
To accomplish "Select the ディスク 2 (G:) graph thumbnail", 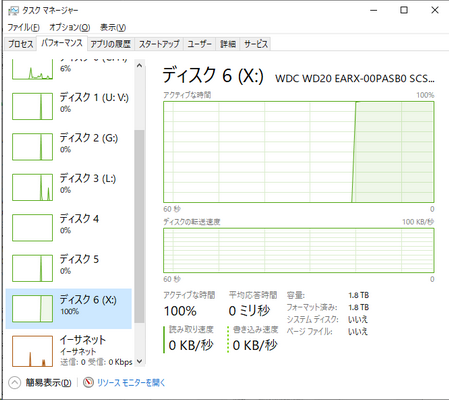I will click(x=32, y=147).
